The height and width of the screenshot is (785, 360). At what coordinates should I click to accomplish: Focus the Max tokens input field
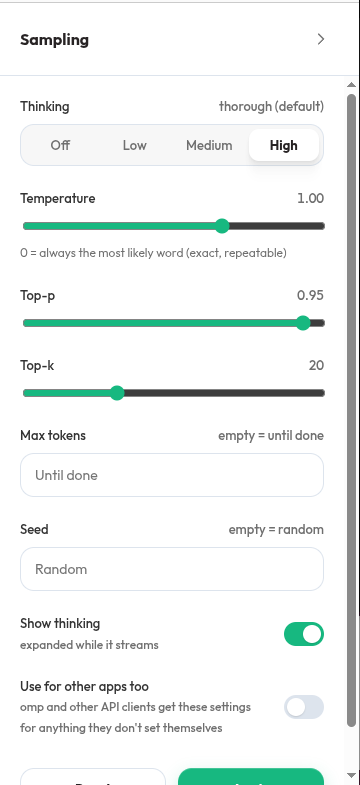pyautogui.click(x=172, y=475)
